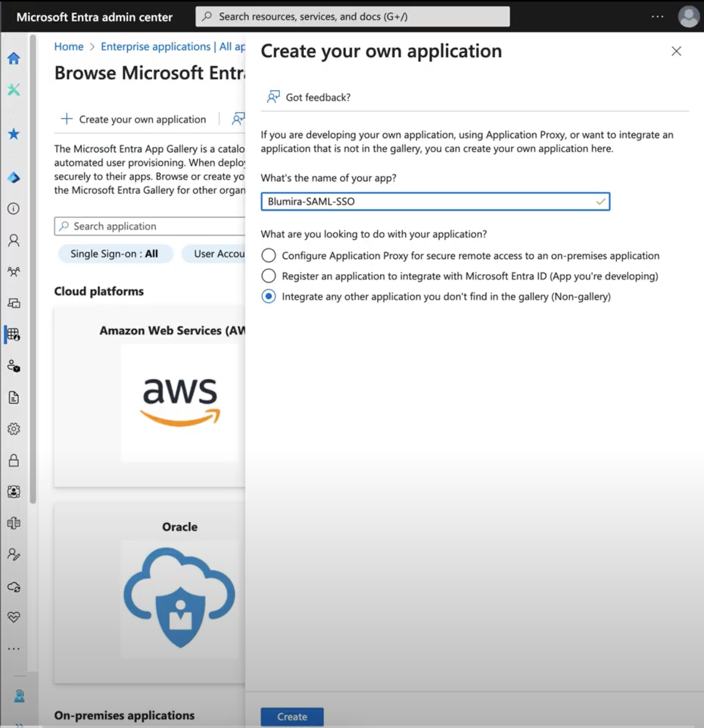Select Register an application to integrate option

[268, 276]
